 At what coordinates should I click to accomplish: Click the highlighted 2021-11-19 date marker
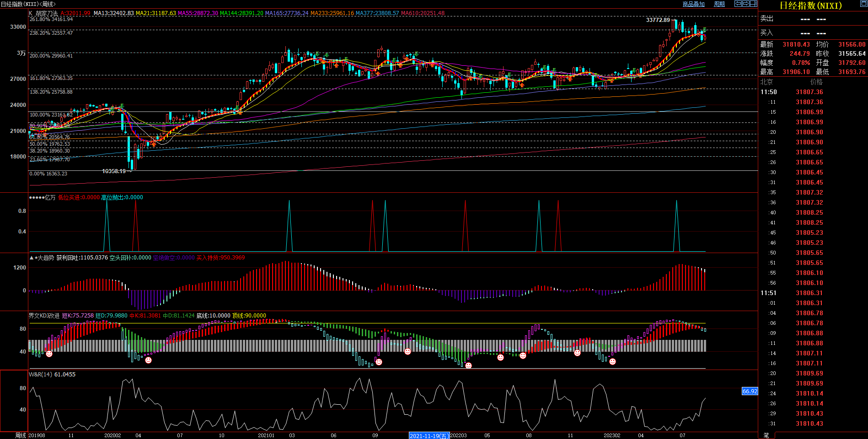(x=429, y=436)
